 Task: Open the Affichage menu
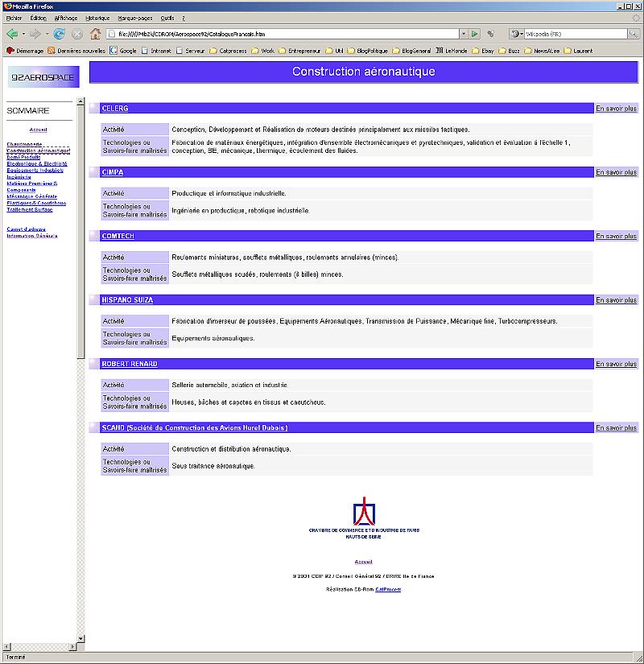pos(66,19)
